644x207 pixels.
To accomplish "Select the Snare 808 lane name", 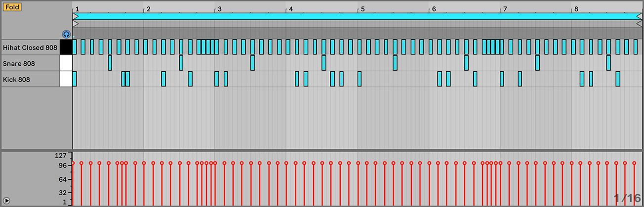I will [19, 63].
